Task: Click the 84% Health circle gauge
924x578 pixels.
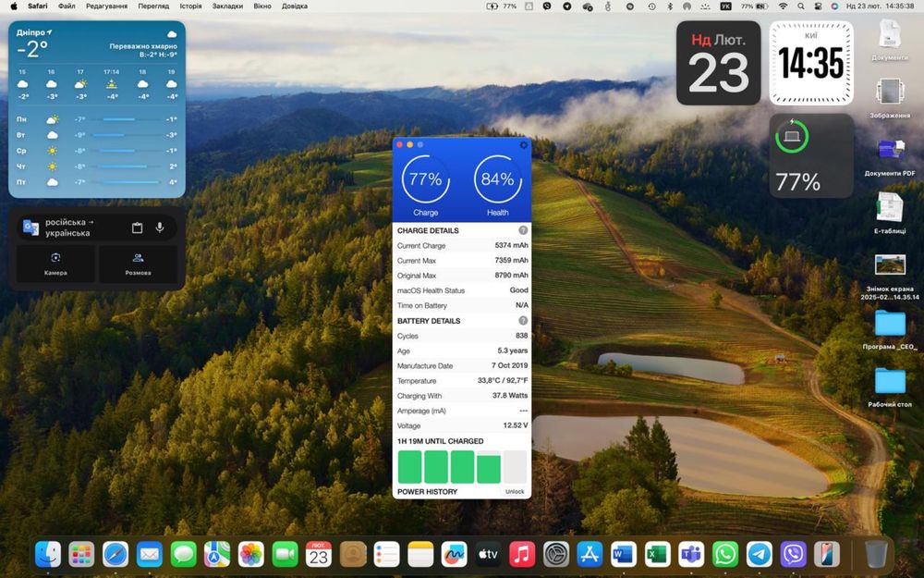Action: pyautogui.click(x=497, y=178)
